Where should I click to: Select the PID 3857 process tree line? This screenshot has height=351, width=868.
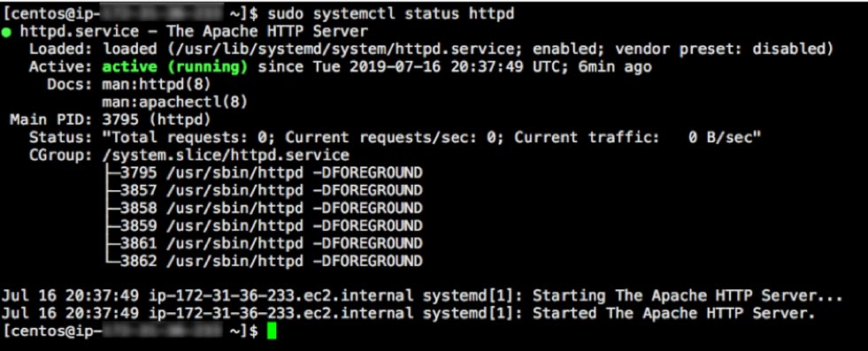pyautogui.click(x=264, y=191)
